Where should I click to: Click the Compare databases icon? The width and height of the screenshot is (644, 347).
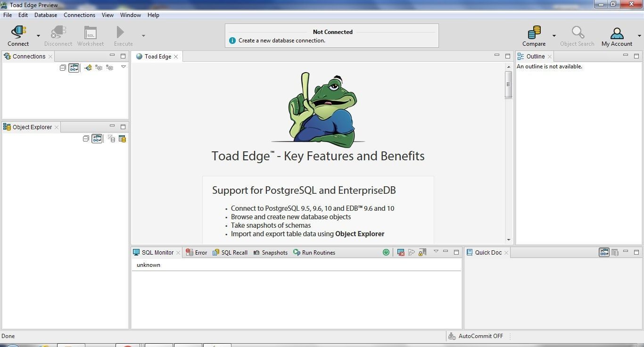[534, 32]
